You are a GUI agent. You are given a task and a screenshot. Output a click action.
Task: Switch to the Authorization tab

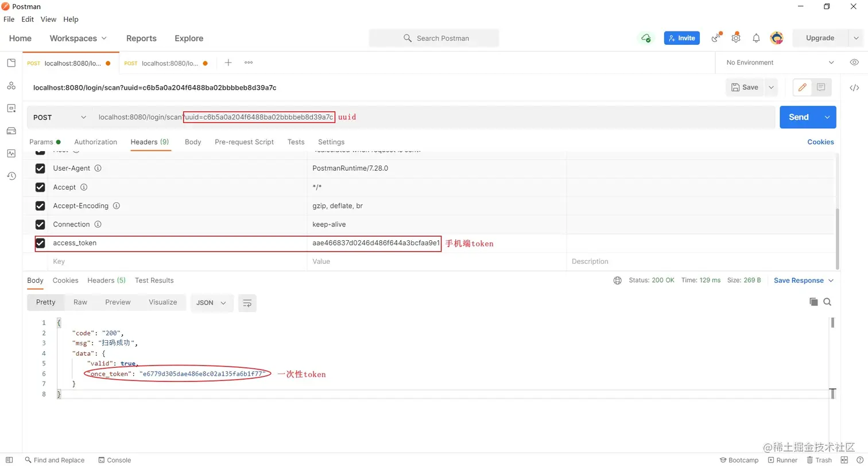(x=95, y=142)
